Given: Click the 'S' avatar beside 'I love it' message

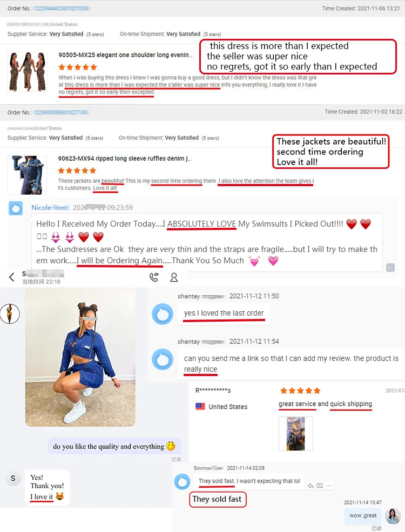Looking at the screenshot, I should click(13, 479).
